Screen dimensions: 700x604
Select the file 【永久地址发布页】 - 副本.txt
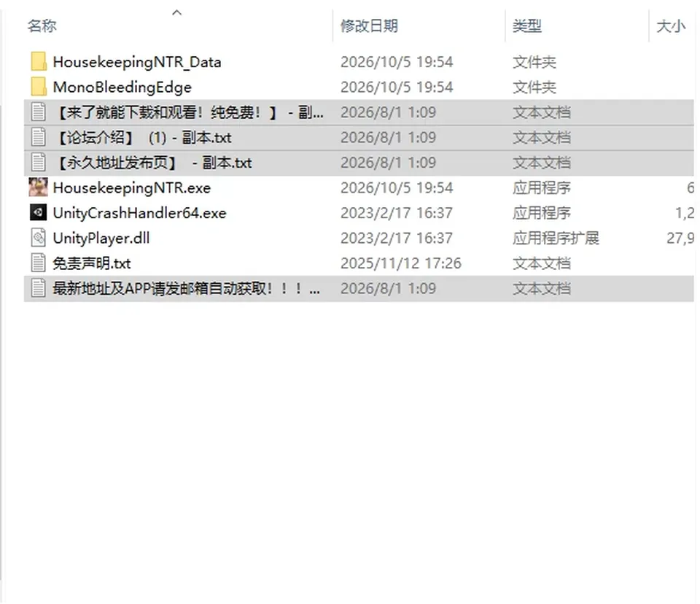(x=152, y=162)
